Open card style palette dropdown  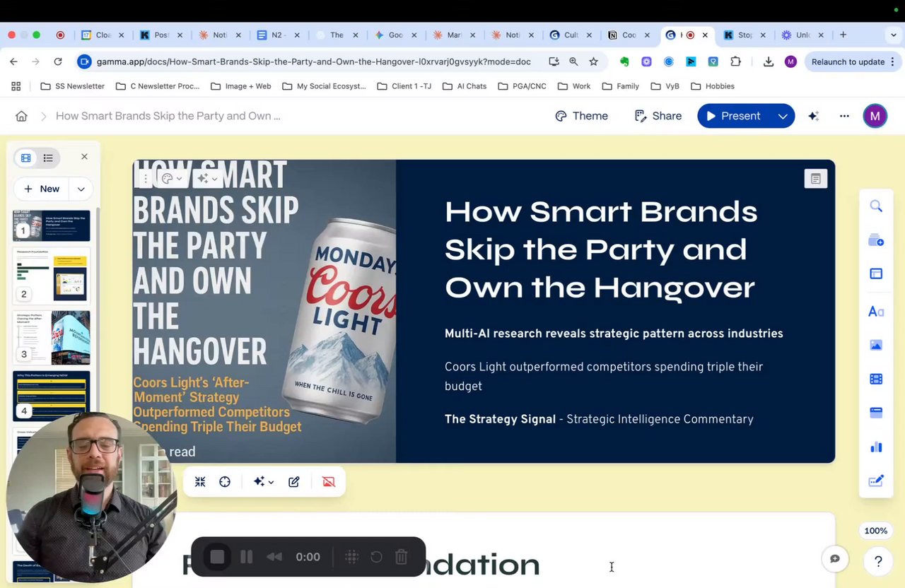point(172,179)
